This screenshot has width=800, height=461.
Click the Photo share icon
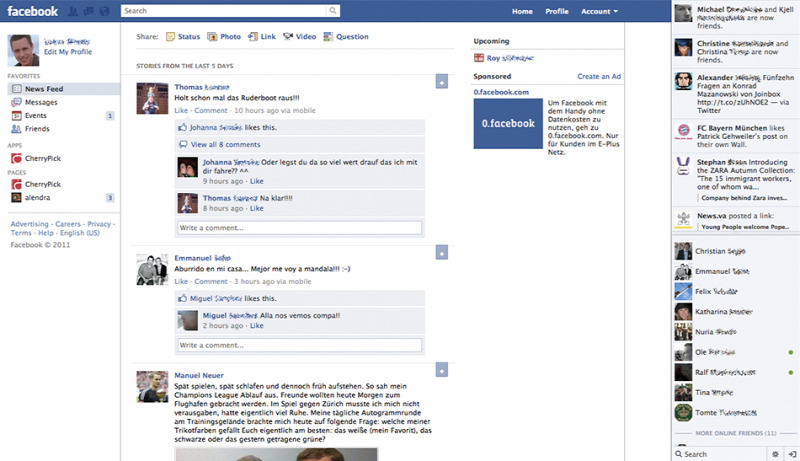click(212, 37)
